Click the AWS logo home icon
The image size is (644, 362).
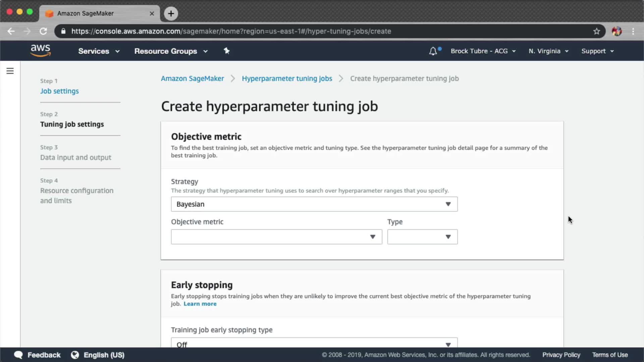(40, 50)
